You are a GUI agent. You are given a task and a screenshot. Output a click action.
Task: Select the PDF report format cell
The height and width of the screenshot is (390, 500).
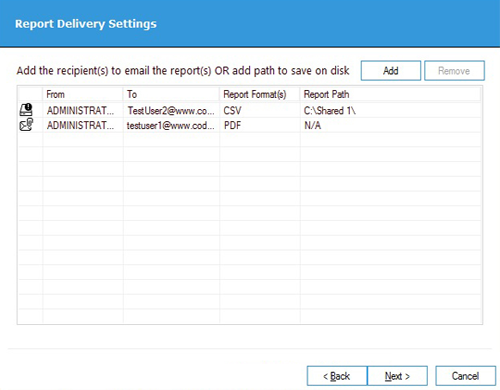[260, 125]
